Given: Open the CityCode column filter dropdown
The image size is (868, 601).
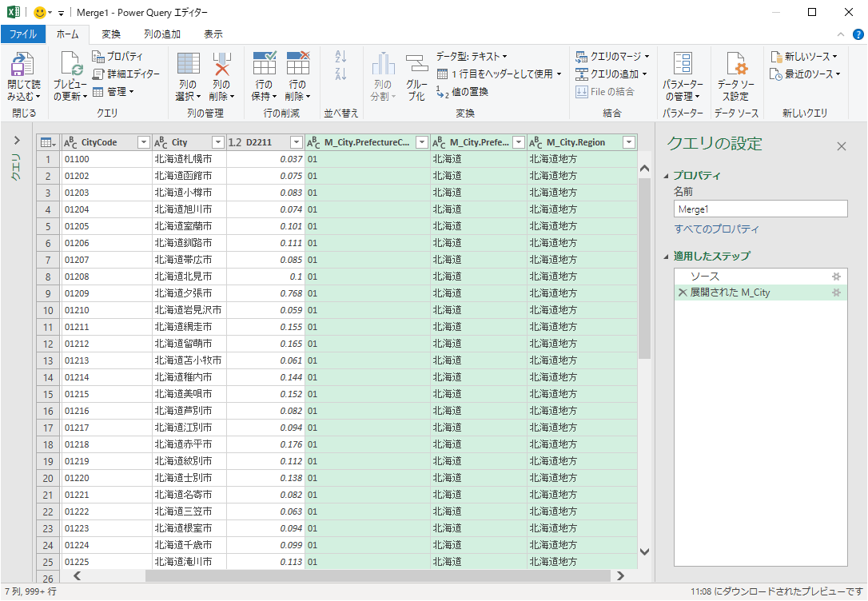Looking at the screenshot, I should (143, 142).
